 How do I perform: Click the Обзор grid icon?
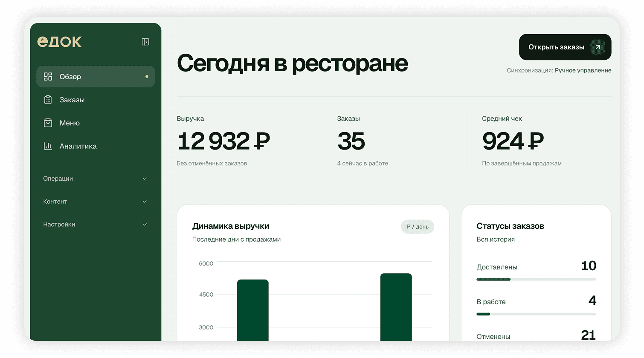pyautogui.click(x=48, y=77)
